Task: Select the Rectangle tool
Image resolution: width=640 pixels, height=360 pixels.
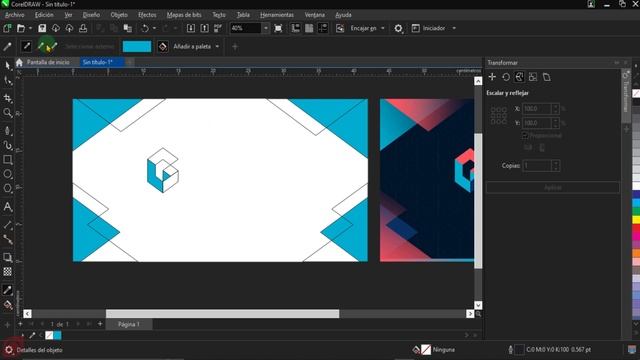Action: click(7, 160)
